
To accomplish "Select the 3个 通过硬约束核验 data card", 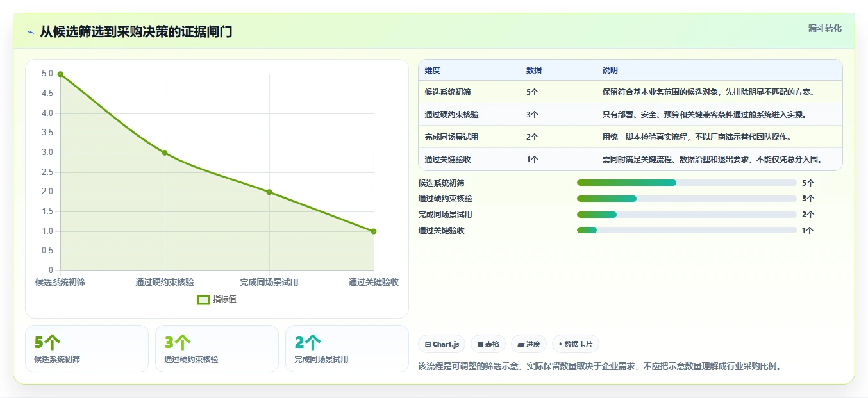I will tap(217, 349).
